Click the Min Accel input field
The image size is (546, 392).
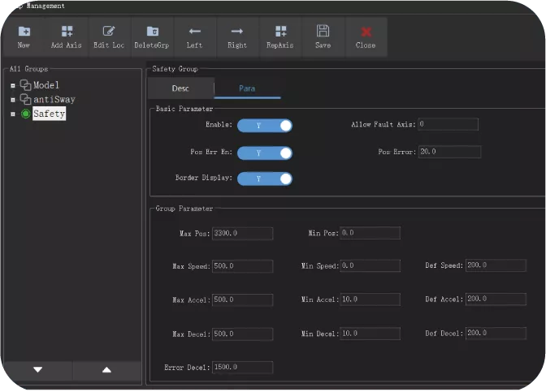pos(370,299)
